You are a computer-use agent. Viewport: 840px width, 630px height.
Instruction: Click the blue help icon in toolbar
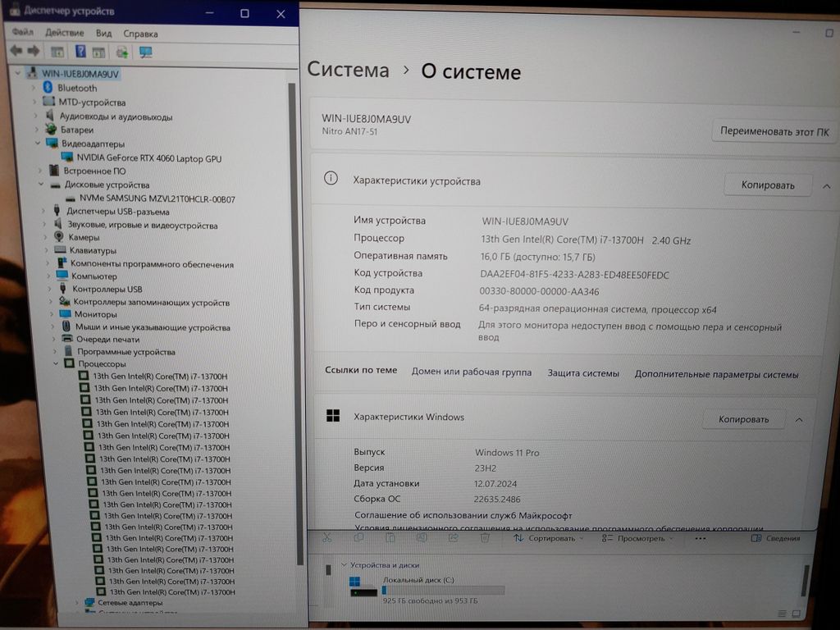(x=80, y=52)
